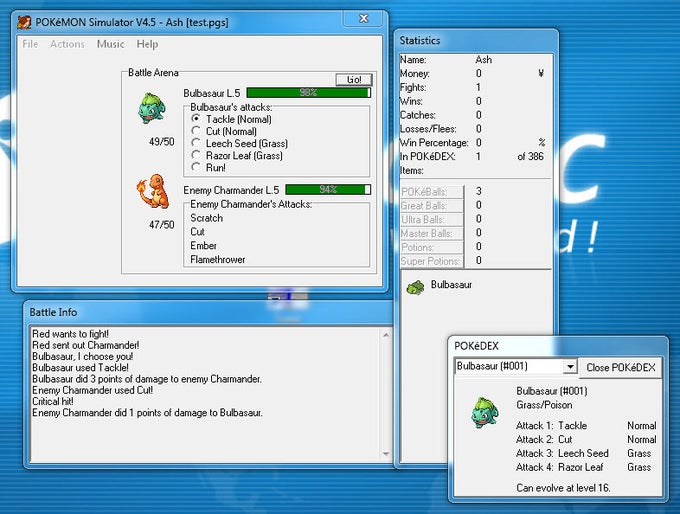Click the 'Enemy Charmander L.5' label

(x=231, y=190)
